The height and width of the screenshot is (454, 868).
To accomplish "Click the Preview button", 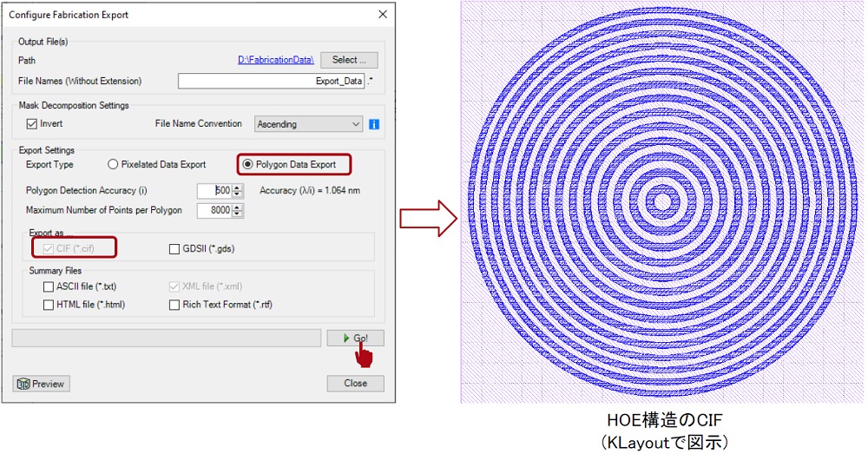I will tap(42, 384).
